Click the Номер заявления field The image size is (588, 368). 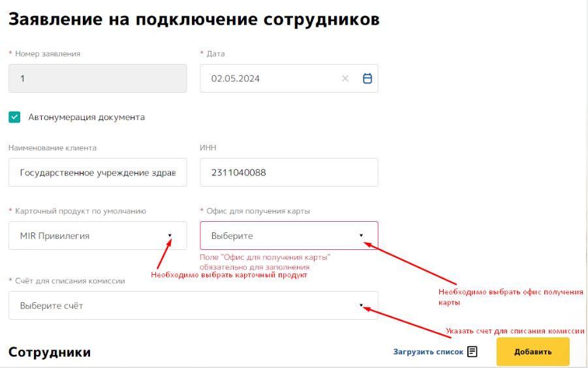(97, 78)
